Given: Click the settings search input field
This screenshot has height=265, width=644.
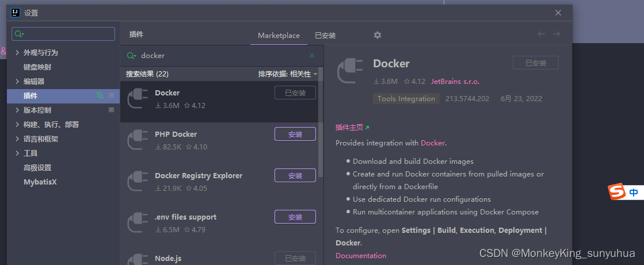Looking at the screenshot, I should 63,34.
